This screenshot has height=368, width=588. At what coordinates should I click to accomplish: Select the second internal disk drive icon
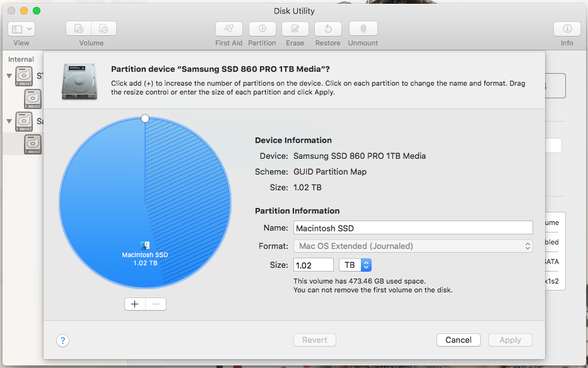pyautogui.click(x=23, y=122)
